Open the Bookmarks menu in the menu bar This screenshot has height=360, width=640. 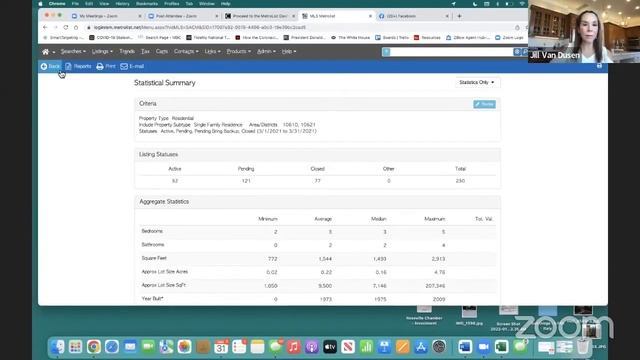tap(147, 4)
